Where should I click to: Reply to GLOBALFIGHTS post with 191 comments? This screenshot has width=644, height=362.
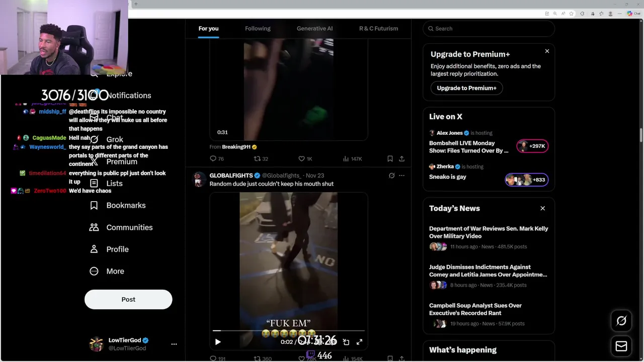pos(217,358)
